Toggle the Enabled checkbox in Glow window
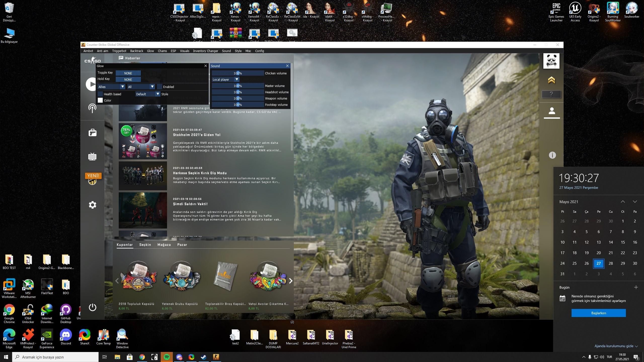The width and height of the screenshot is (644, 362). pyautogui.click(x=159, y=87)
